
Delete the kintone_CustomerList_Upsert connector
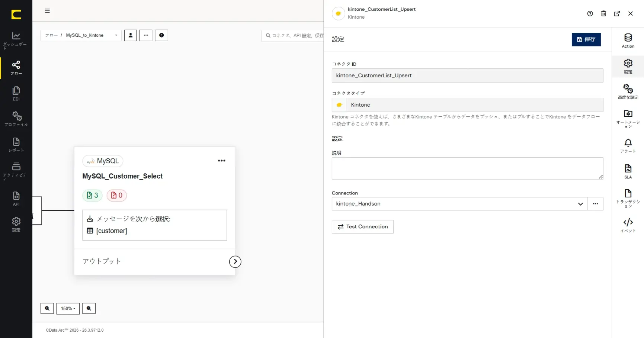[603, 14]
